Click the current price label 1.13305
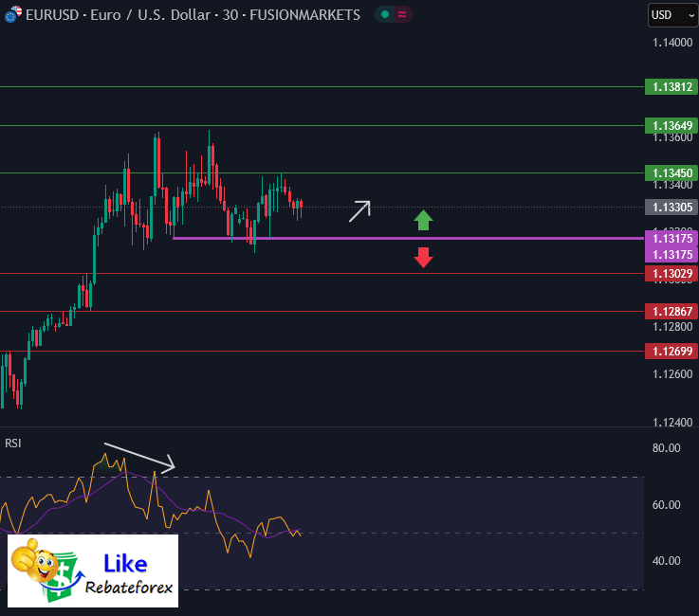699x616 pixels. click(671, 208)
